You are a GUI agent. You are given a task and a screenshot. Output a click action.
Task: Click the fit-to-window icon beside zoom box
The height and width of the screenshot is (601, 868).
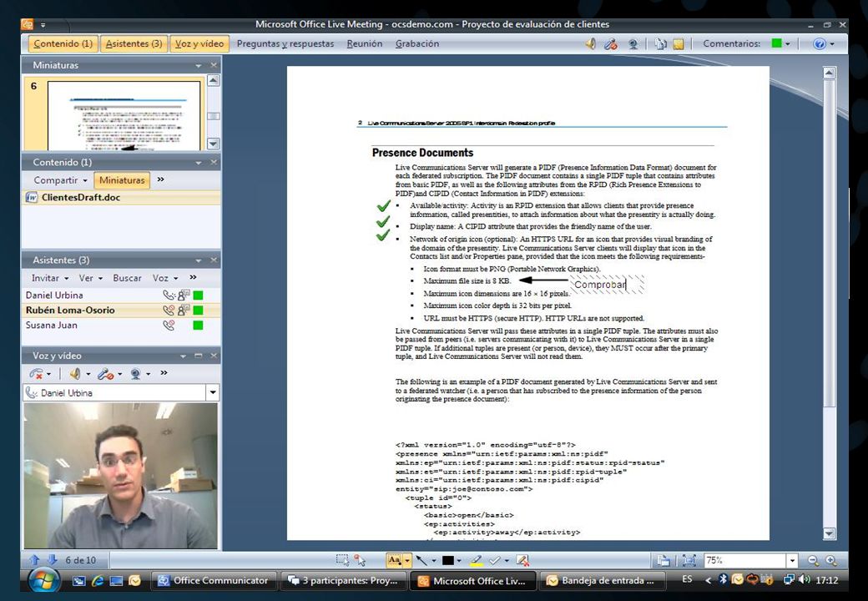click(689, 560)
